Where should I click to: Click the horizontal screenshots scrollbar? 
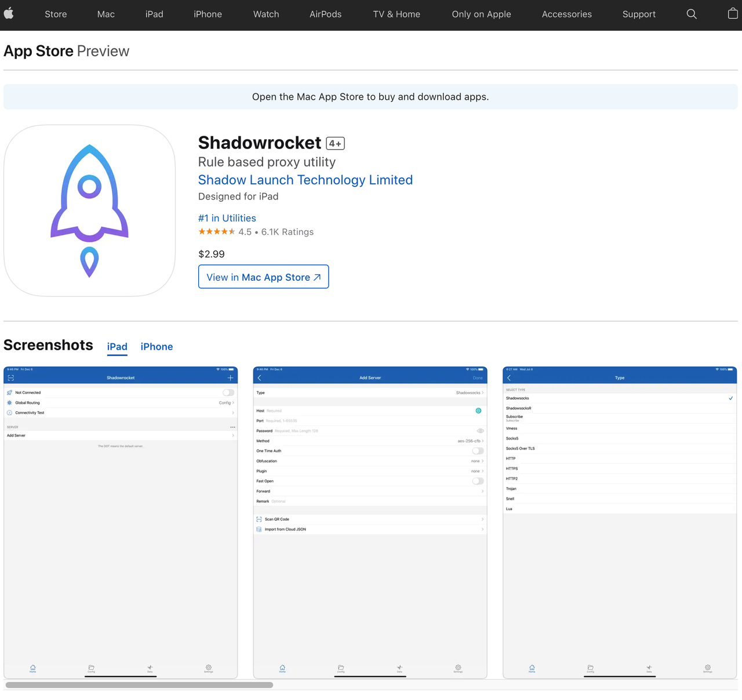[139, 685]
